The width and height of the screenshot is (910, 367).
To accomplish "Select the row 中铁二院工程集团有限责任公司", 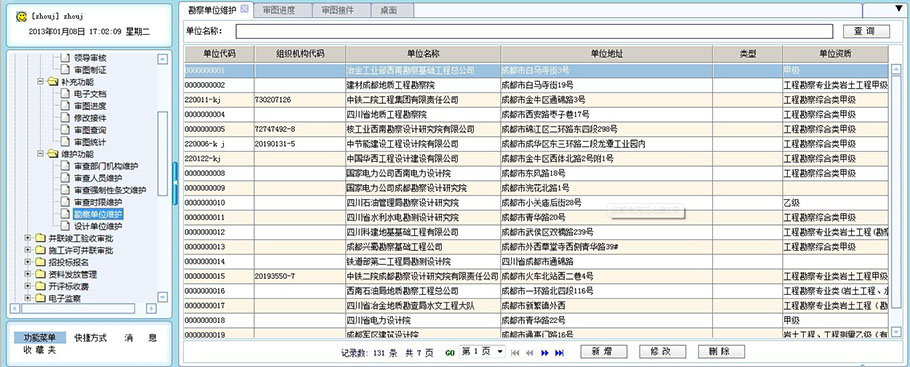I will click(x=537, y=100).
